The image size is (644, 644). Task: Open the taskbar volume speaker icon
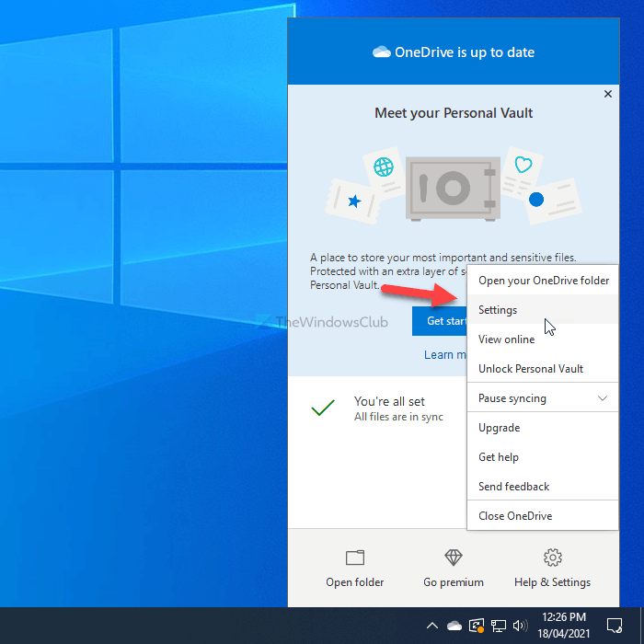(520, 626)
